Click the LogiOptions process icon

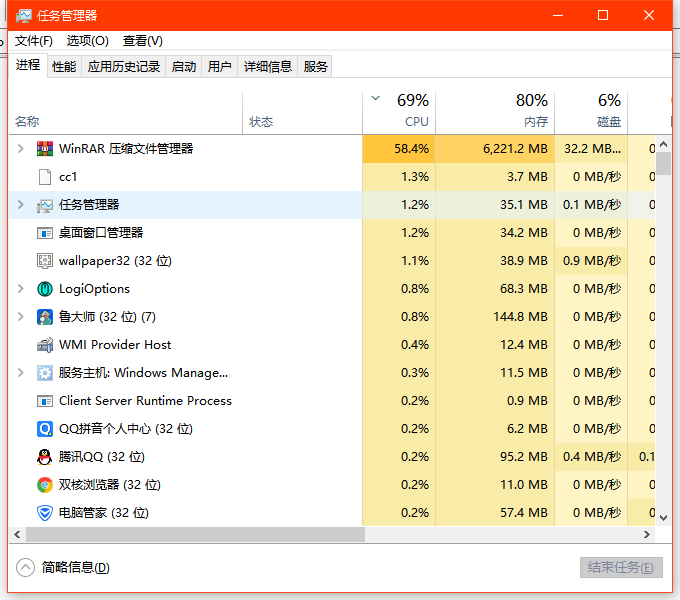coord(44,289)
